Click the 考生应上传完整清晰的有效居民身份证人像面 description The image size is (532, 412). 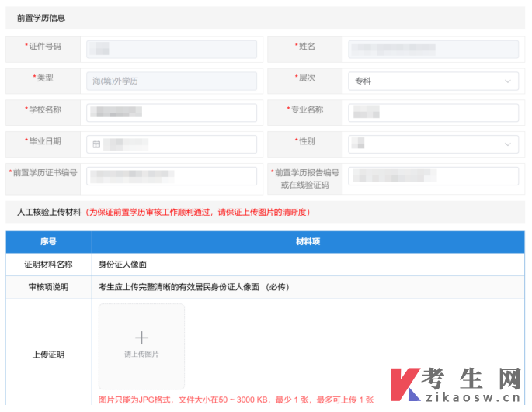193,287
